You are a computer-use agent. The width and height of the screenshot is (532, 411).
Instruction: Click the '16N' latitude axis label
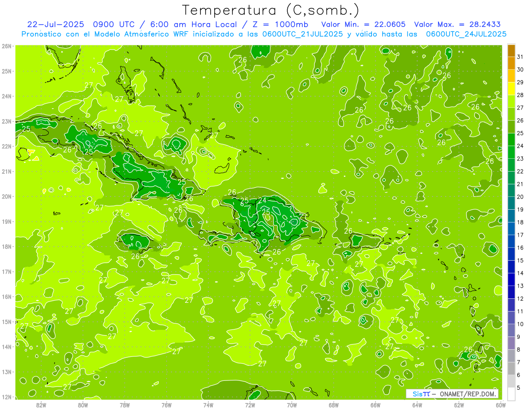pos(7,297)
